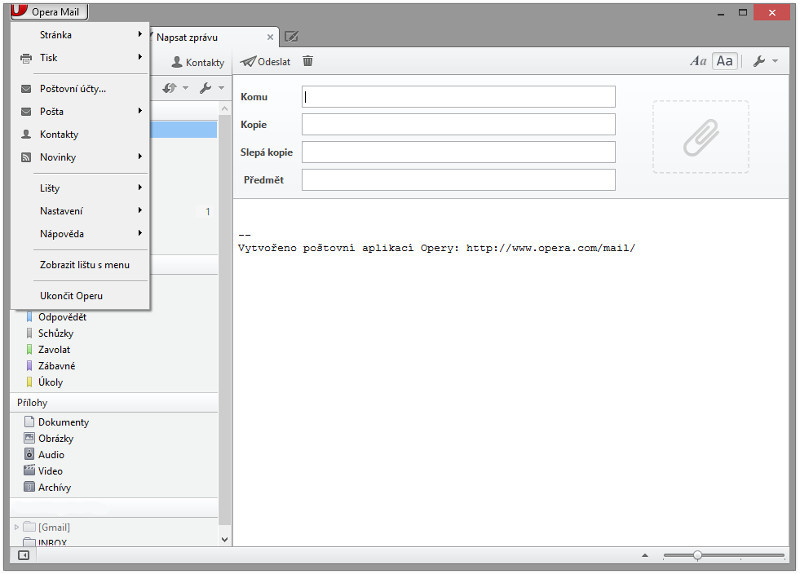This screenshot has height=574, width=800.
Task: Choose Ukončit Operu menu entry
Action: pyautogui.click(x=80, y=296)
